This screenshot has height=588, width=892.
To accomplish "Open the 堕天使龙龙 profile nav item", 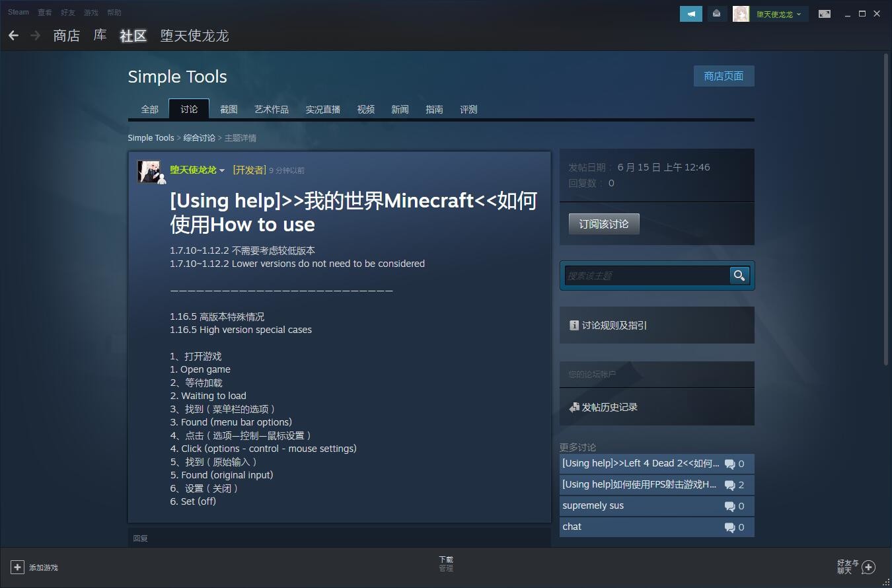I will tap(194, 36).
